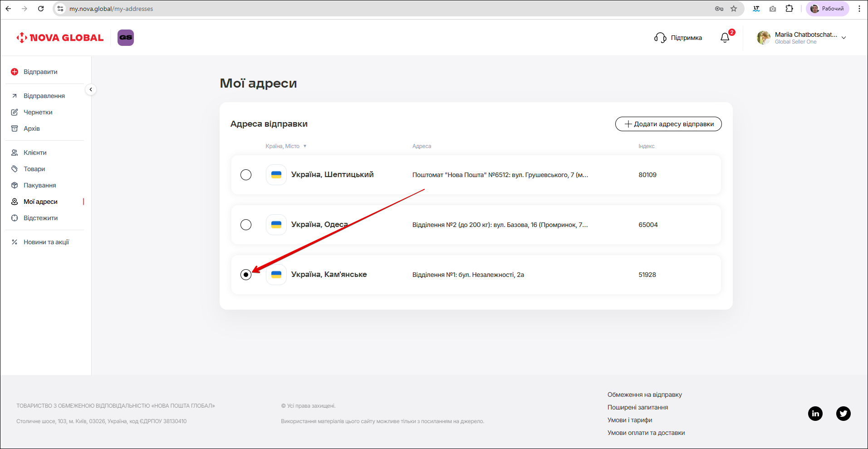Click Україна, Одеса text

(x=319, y=225)
